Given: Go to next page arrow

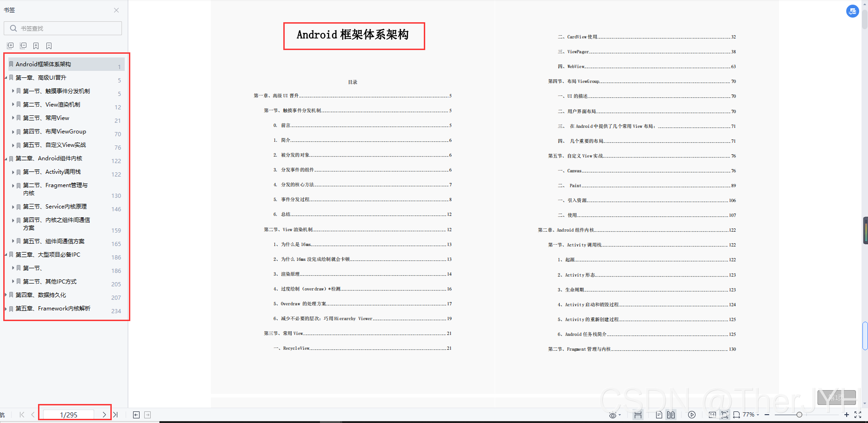Looking at the screenshot, I should point(104,415).
